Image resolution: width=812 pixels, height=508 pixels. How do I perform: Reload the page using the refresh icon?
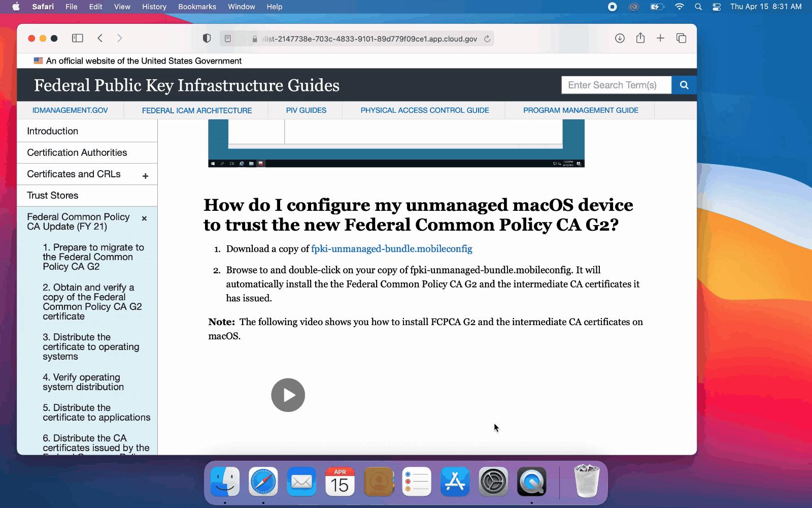(487, 39)
